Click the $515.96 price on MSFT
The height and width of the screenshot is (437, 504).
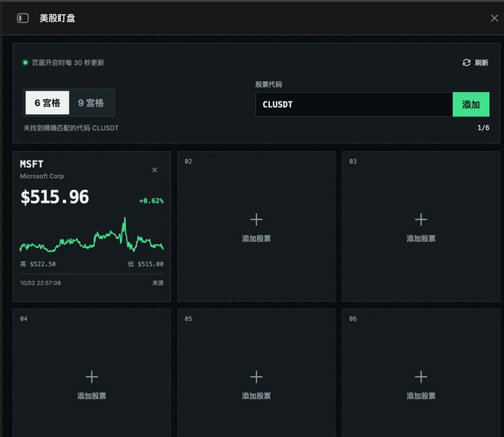pos(55,197)
